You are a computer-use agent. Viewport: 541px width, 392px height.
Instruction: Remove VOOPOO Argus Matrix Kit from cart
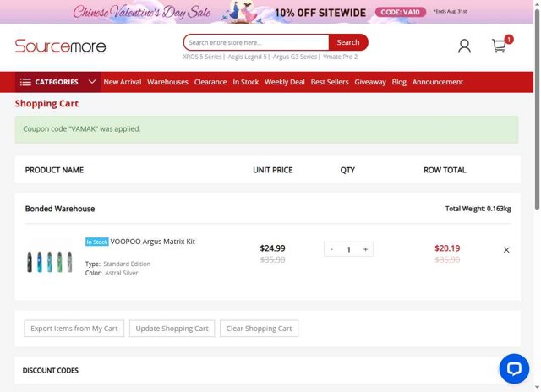pyautogui.click(x=506, y=250)
